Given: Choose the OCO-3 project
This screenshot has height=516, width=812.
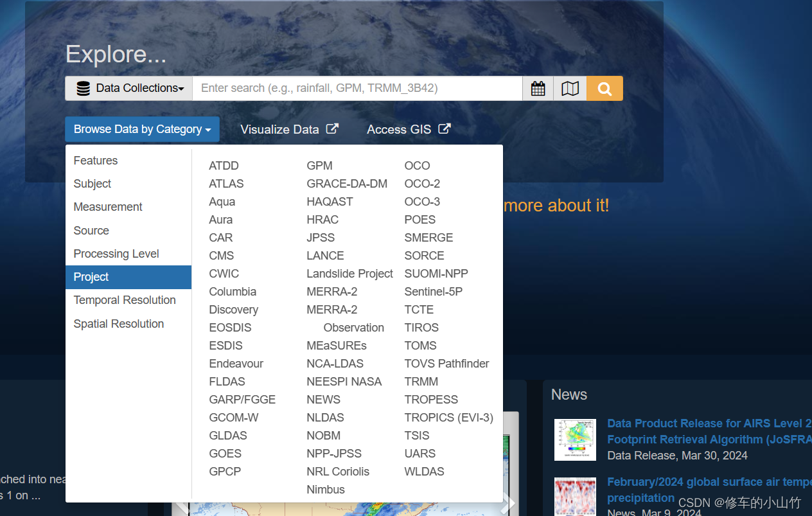Looking at the screenshot, I should click(422, 202).
